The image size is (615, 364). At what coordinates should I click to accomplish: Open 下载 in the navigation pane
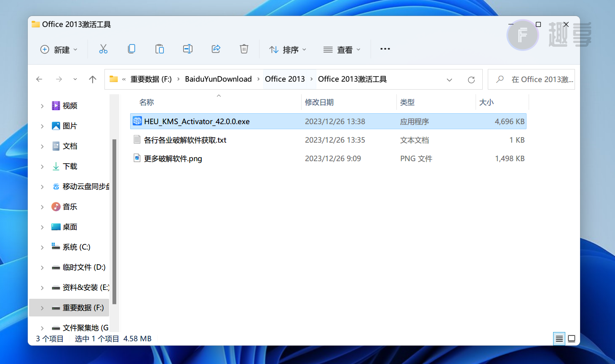[70, 166]
